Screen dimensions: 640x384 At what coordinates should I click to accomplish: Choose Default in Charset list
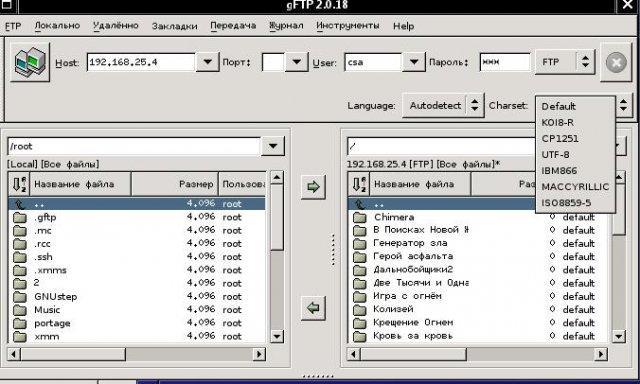pyautogui.click(x=575, y=107)
